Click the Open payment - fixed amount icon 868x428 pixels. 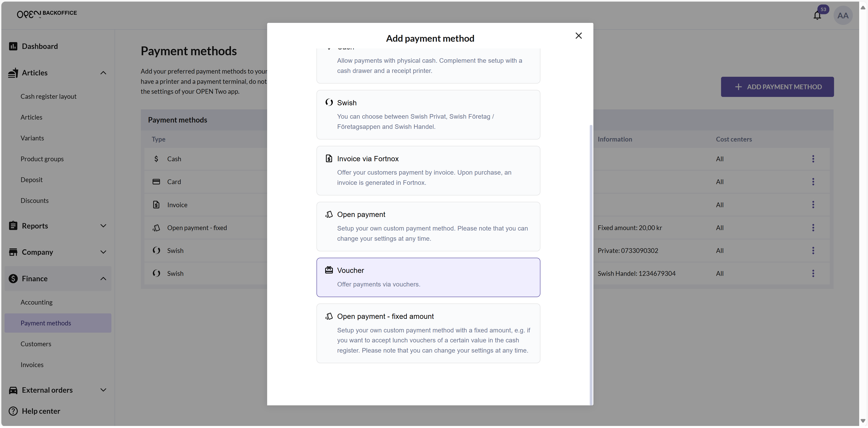329,316
